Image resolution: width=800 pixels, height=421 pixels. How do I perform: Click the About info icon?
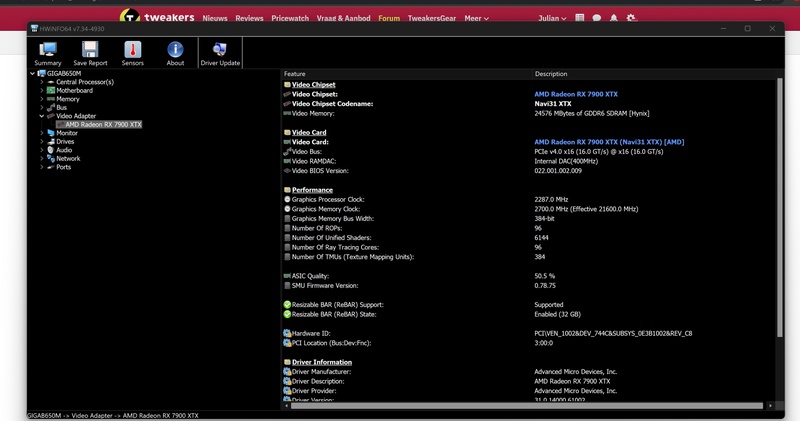coord(175,50)
